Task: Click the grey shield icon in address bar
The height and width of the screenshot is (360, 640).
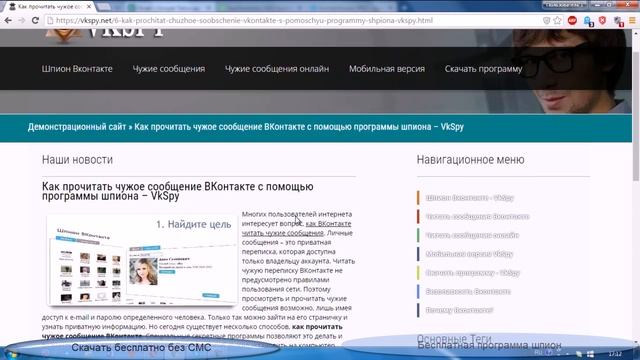Action: [x=547, y=20]
